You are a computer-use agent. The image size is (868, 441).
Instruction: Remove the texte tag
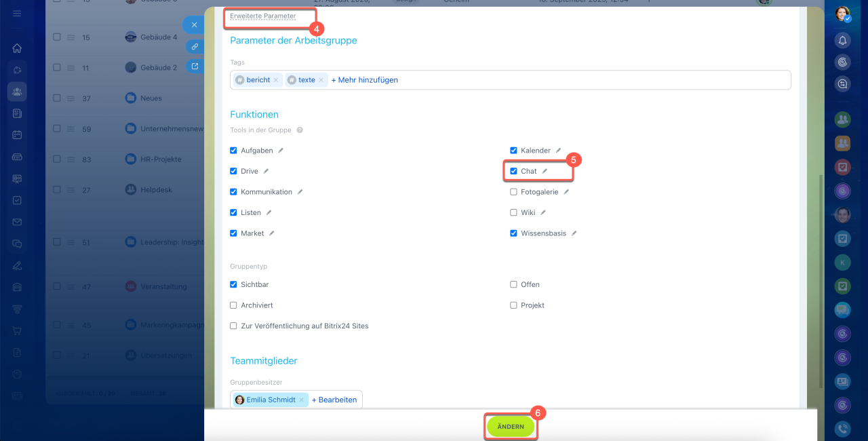(321, 80)
